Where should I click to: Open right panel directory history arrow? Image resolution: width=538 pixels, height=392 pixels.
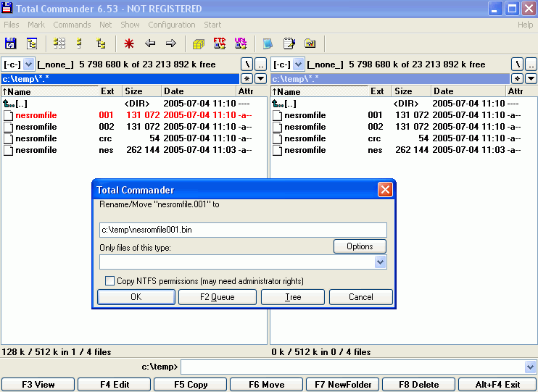click(x=531, y=79)
